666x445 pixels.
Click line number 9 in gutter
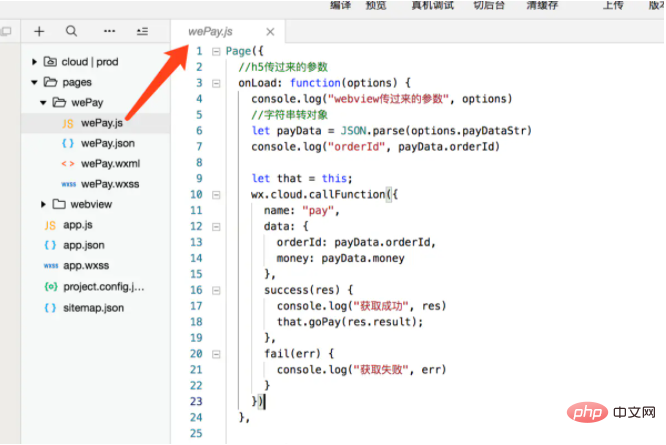click(199, 178)
